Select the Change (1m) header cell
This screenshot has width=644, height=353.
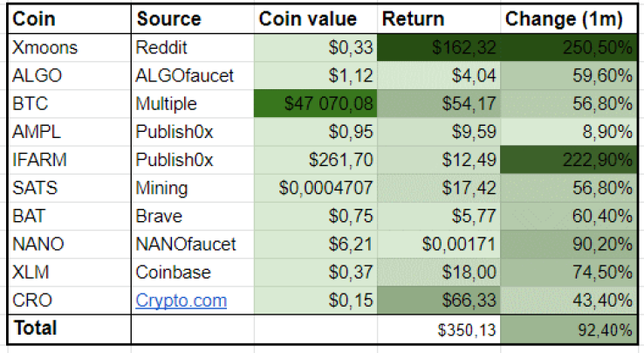[x=569, y=19]
